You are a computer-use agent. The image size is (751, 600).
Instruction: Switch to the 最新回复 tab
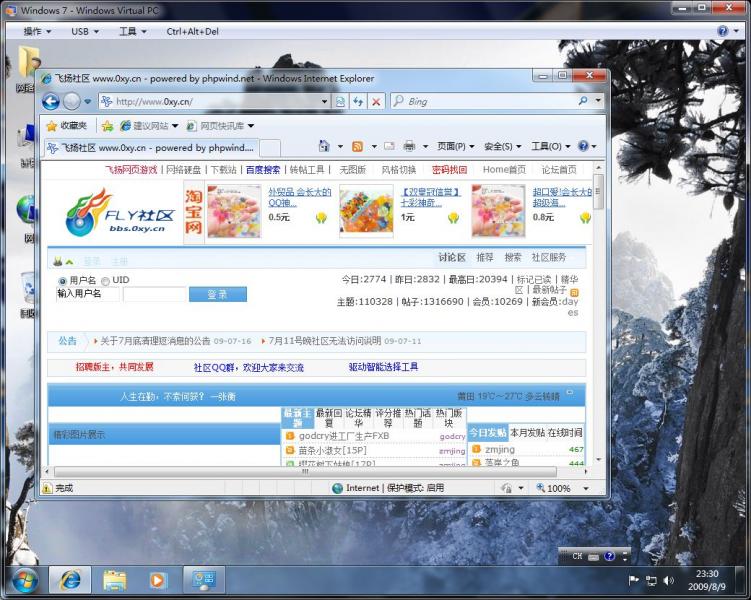329,418
